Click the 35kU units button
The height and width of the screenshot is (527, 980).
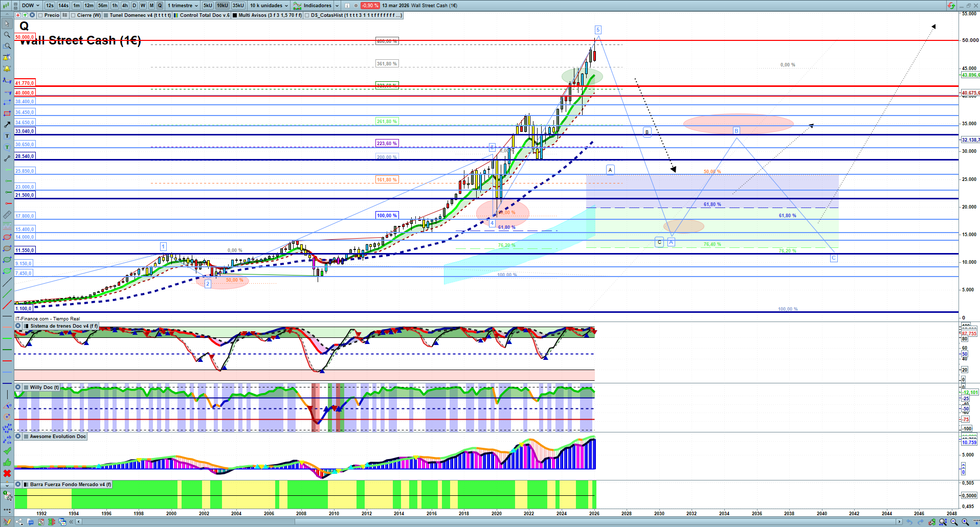(x=238, y=6)
